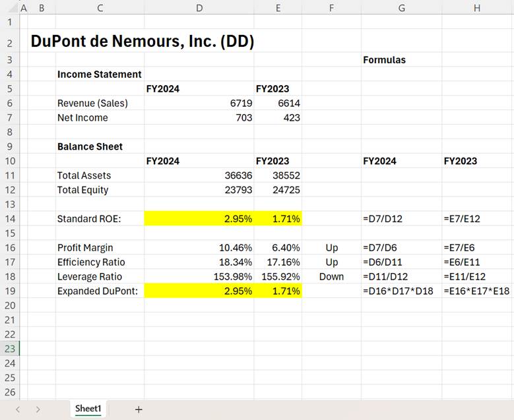
Task: Select column F header
Action: tap(331, 8)
